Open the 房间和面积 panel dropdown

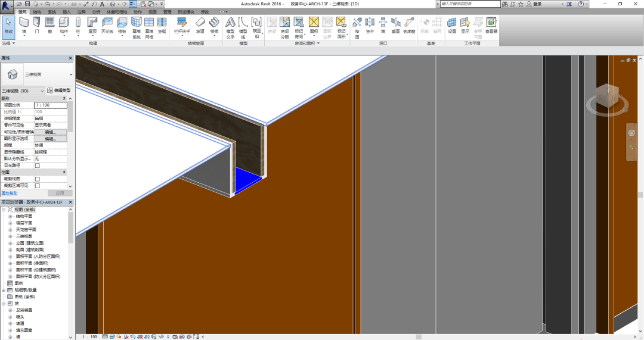(307, 43)
